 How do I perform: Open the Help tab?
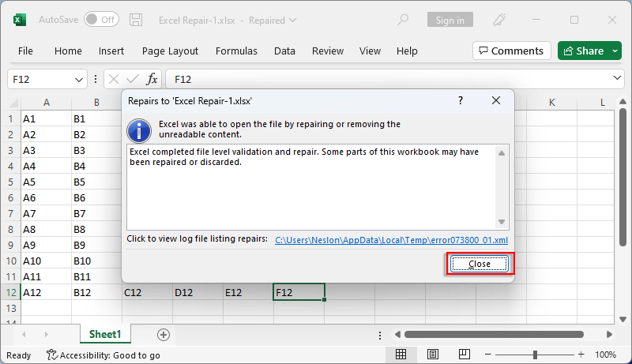pyautogui.click(x=407, y=51)
